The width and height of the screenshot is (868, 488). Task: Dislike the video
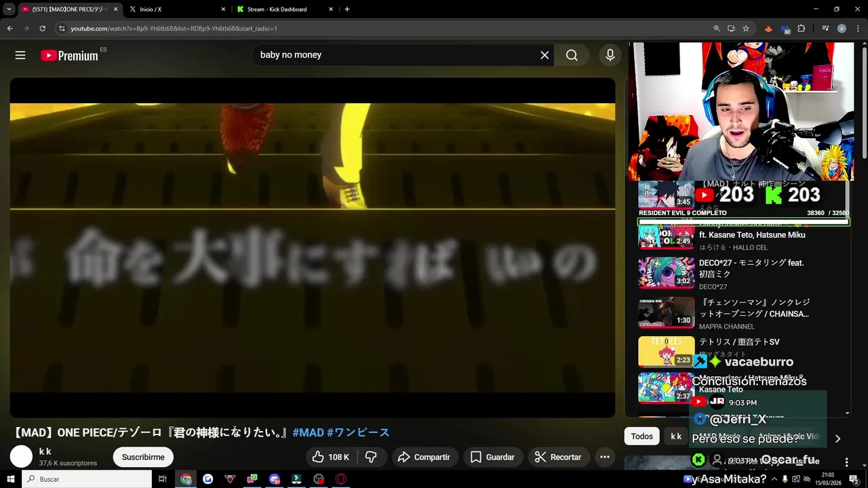pos(371,457)
